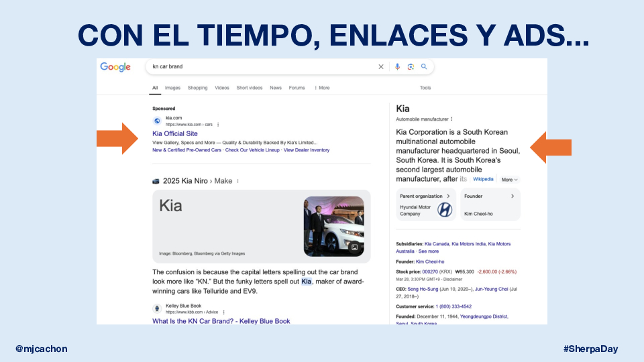Switch to the Forums tab

pos(297,88)
